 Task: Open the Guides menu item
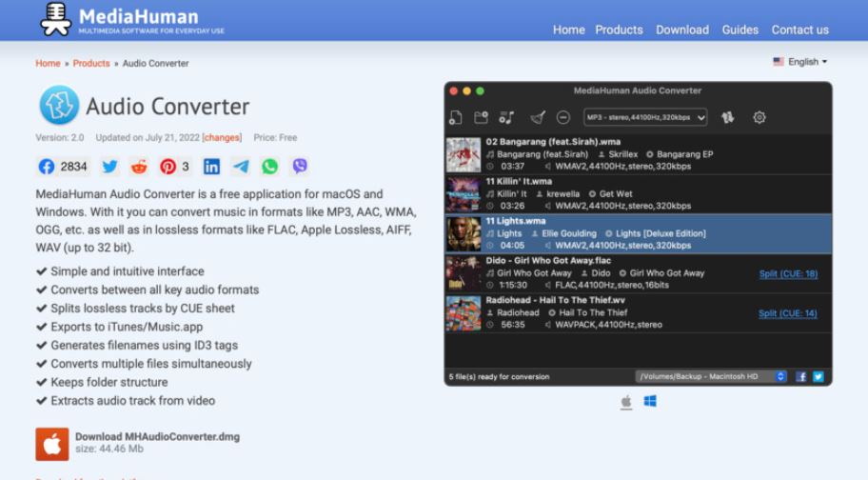[x=740, y=30]
